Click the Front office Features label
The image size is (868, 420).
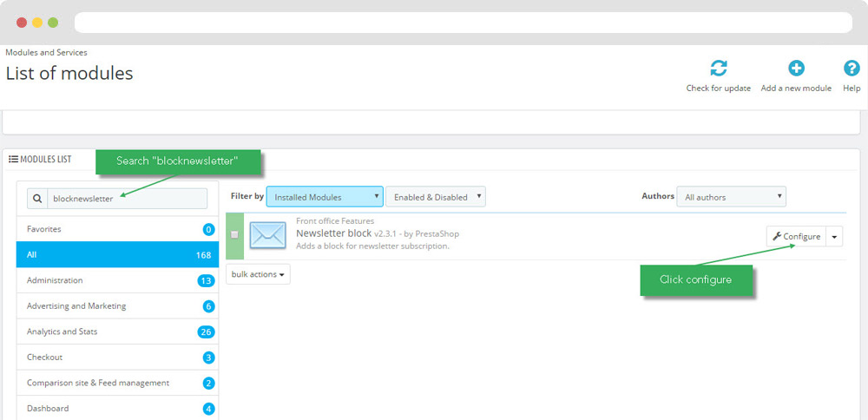click(335, 220)
